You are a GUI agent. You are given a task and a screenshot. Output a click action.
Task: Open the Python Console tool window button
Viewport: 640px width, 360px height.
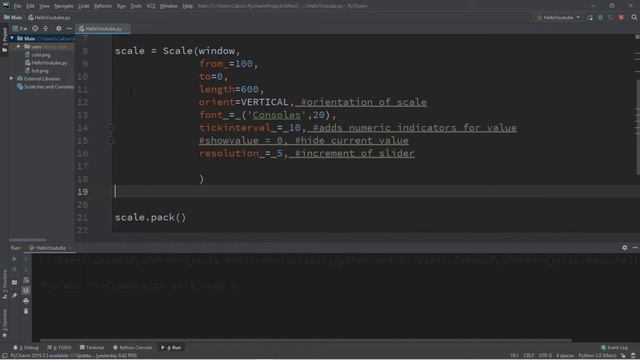coord(133,348)
